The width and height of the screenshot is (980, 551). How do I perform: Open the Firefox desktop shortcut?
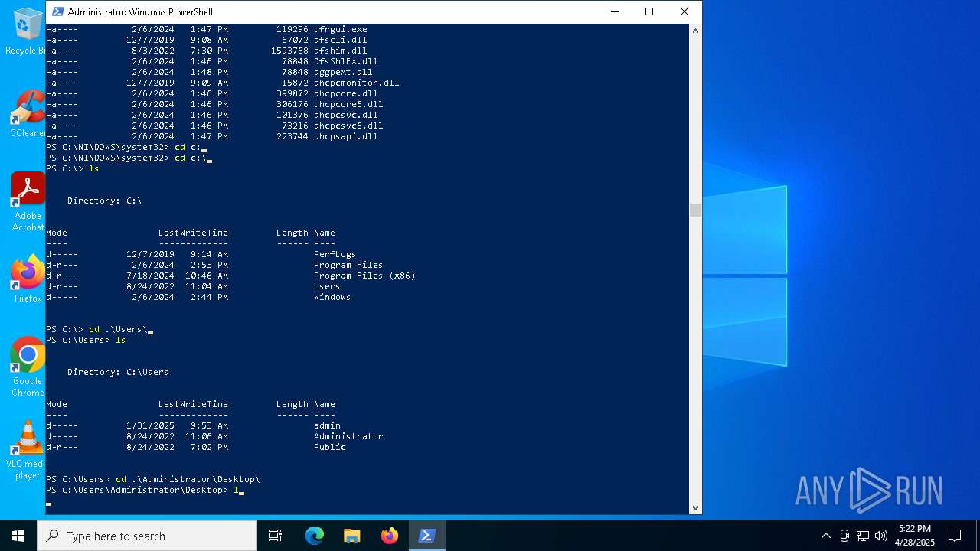[28, 279]
